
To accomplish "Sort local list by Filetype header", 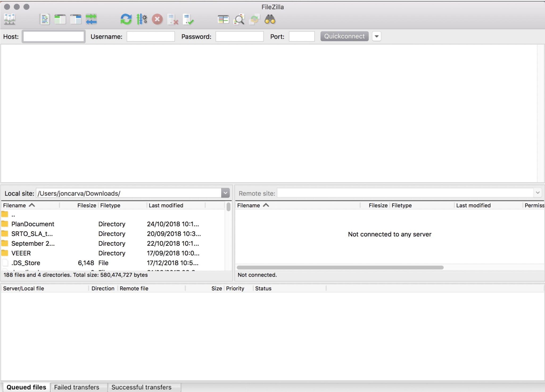I will [x=122, y=205].
